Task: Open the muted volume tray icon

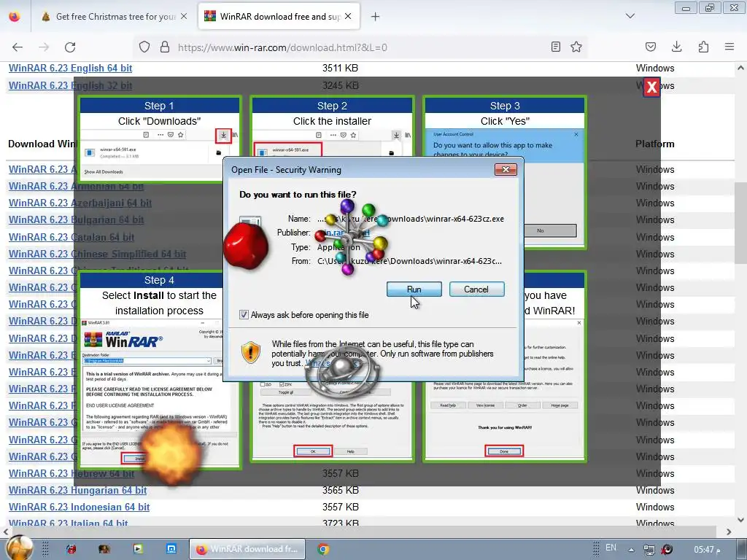Action: 667,550
